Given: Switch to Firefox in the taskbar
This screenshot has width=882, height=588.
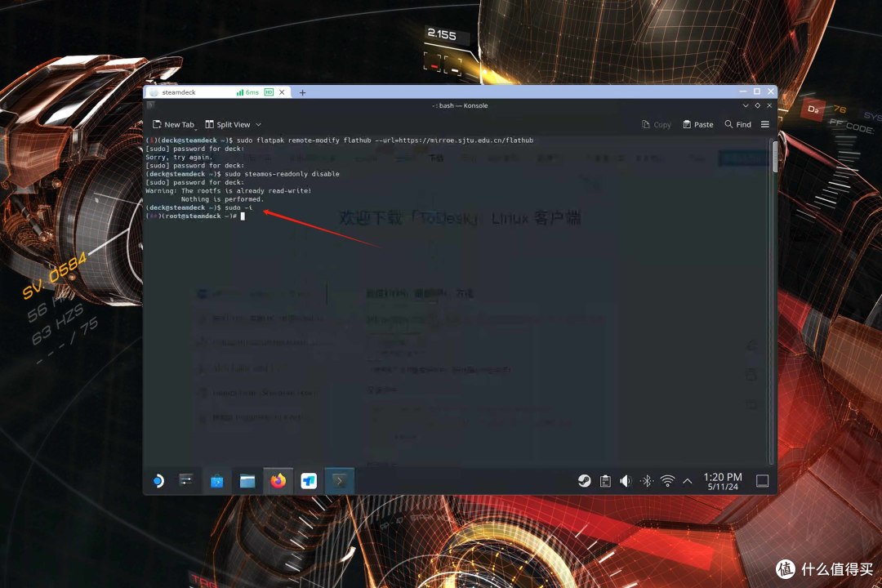Looking at the screenshot, I should tap(278, 481).
